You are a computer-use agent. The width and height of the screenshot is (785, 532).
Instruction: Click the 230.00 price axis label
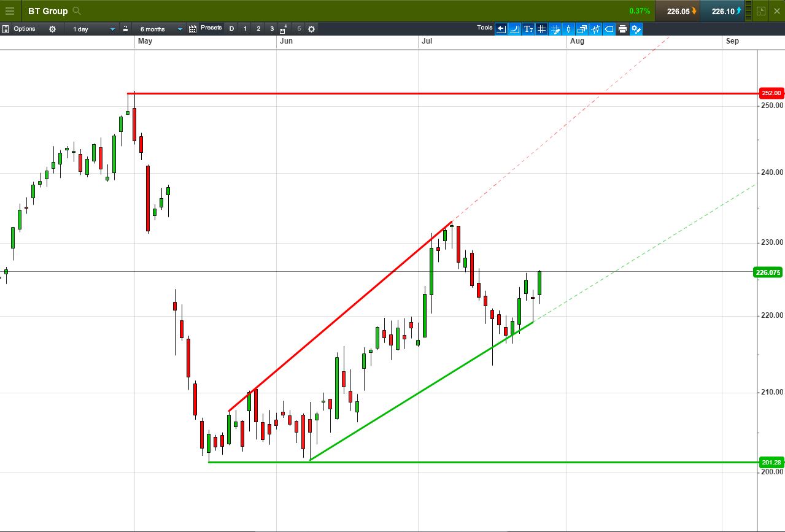(772, 242)
